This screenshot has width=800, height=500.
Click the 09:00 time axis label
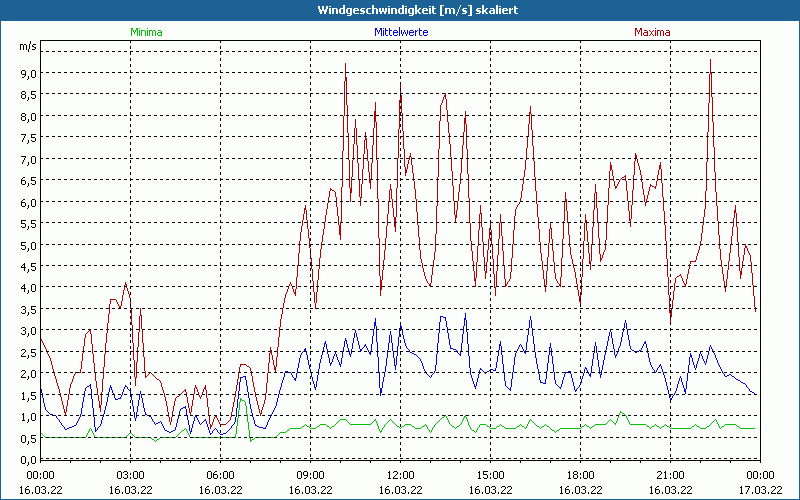pyautogui.click(x=311, y=476)
